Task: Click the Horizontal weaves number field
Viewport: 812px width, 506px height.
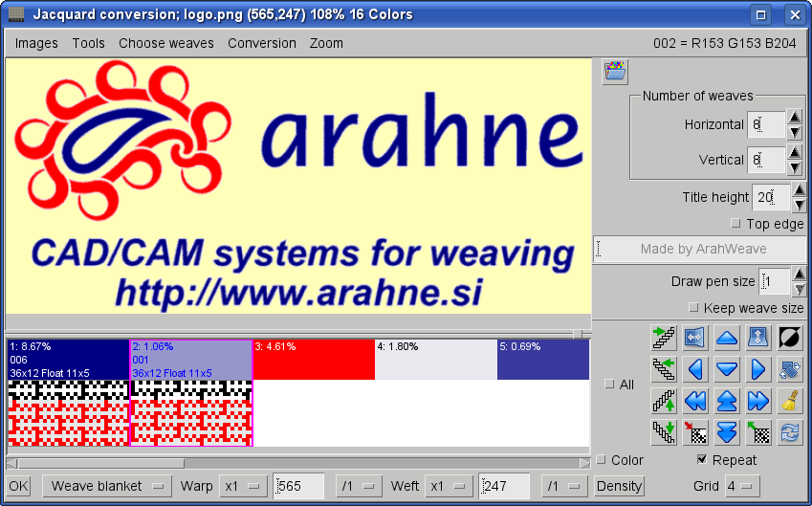Action: click(766, 124)
